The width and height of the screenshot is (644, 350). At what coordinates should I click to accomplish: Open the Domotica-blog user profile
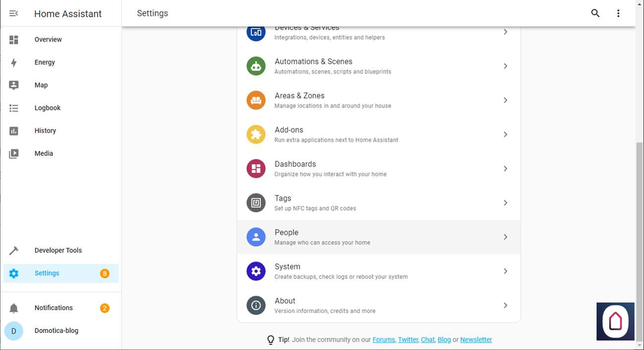click(56, 331)
